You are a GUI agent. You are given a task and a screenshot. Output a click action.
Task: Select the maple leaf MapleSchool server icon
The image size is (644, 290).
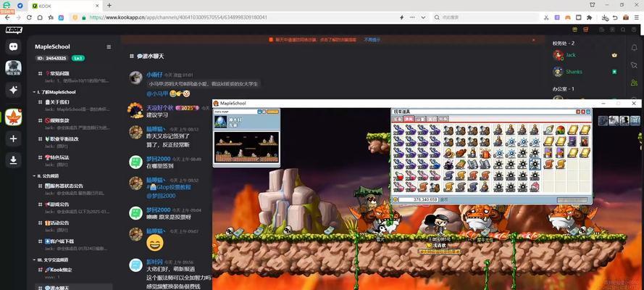[13, 117]
